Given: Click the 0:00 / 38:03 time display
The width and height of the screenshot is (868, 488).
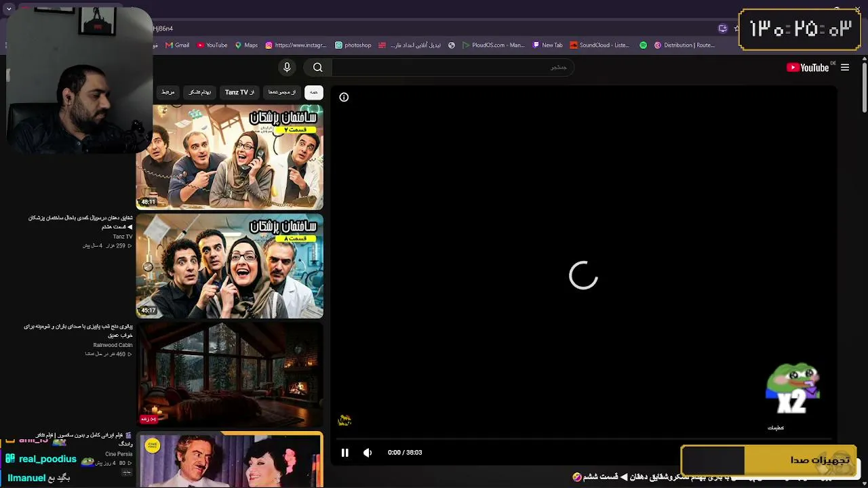Looking at the screenshot, I should tap(405, 453).
